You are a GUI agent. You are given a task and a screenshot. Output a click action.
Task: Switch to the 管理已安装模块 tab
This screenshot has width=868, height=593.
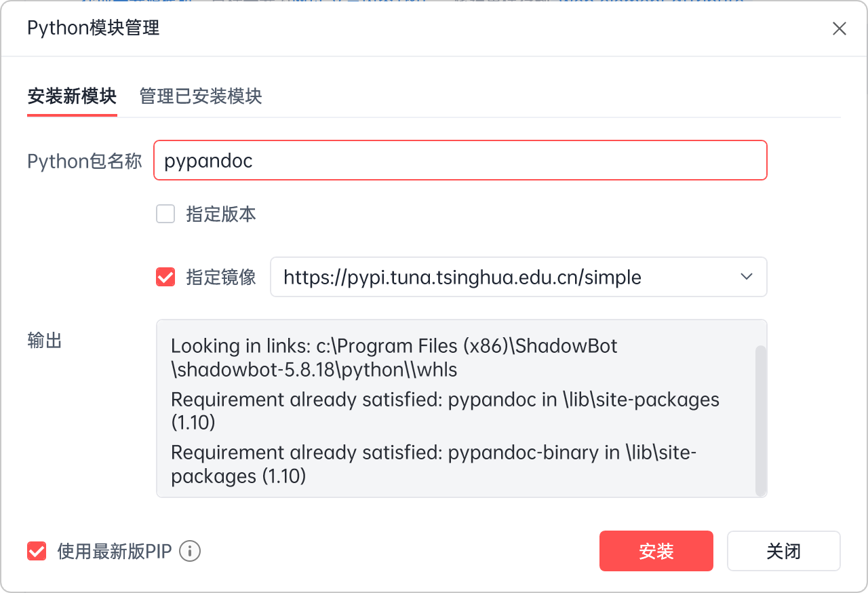point(201,96)
